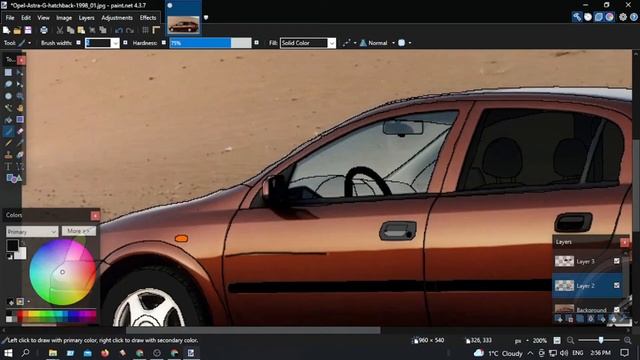Open the File menu
Screen dimensions: 640x360
(10, 18)
